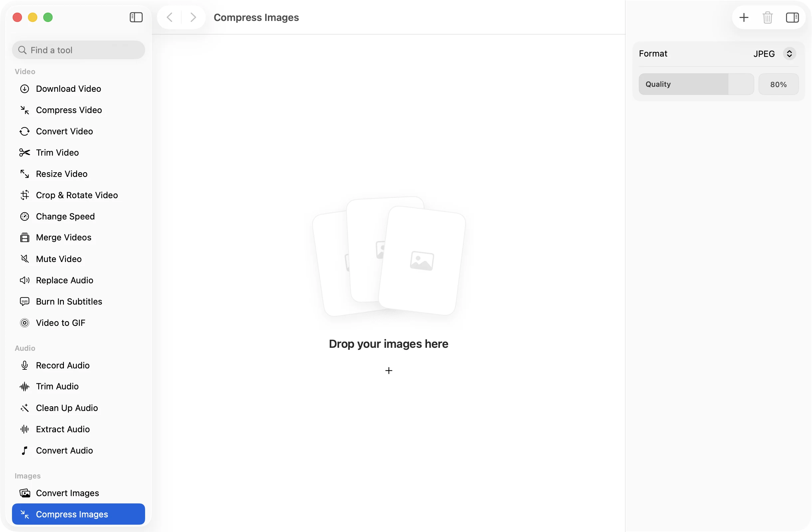Click the stacked image placeholder illustration
Viewport: 812px width, 532px height.
389,256
